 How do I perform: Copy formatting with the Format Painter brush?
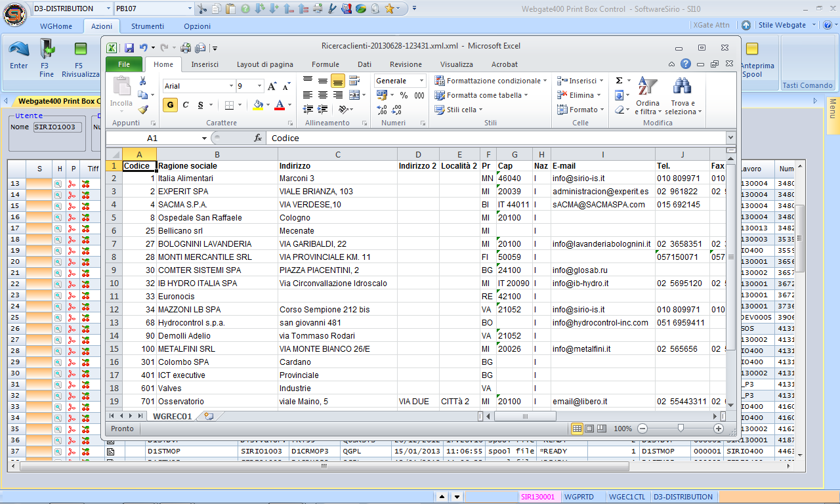coord(142,110)
